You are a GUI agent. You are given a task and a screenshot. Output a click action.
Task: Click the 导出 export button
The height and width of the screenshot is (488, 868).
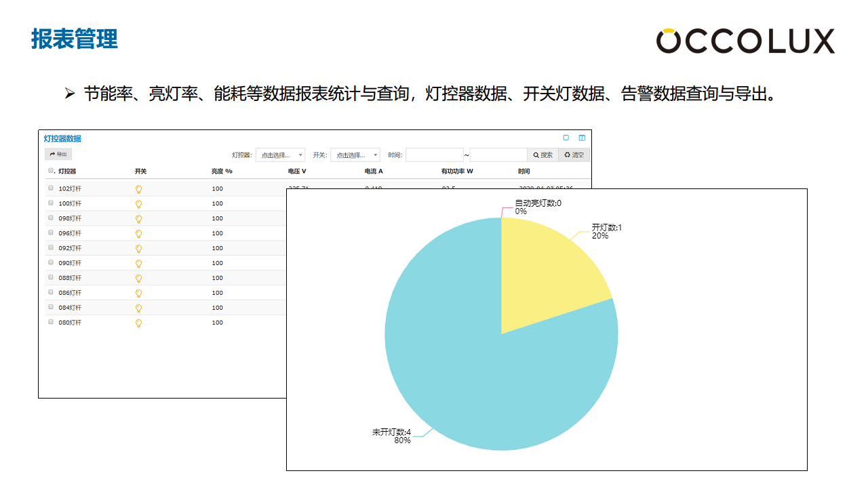point(58,155)
